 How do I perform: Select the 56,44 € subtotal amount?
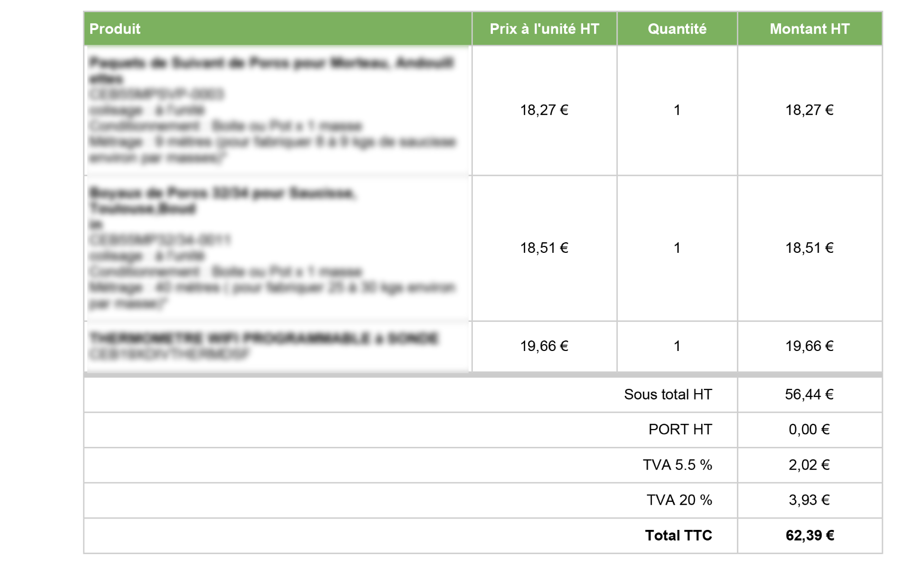(809, 395)
